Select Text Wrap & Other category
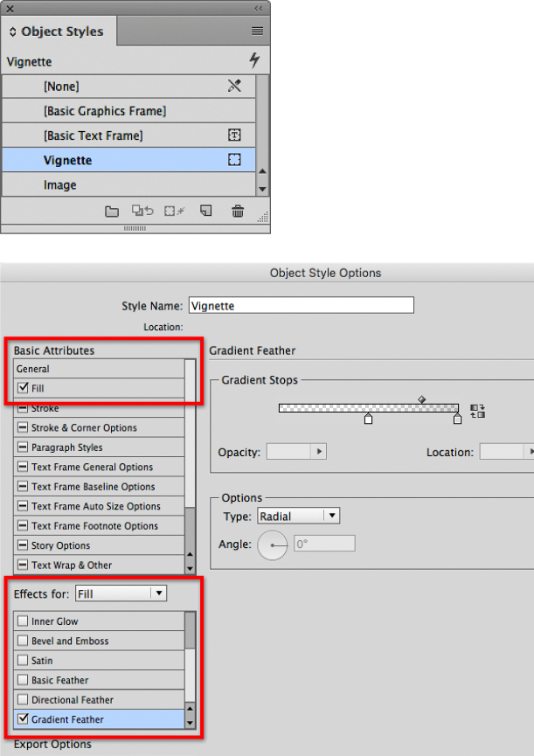The height and width of the screenshot is (756, 534). coord(72,565)
